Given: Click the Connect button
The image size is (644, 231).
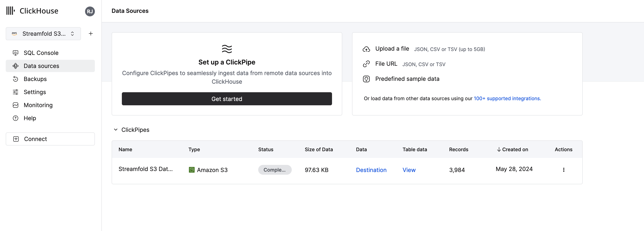Looking at the screenshot, I should click(x=50, y=139).
